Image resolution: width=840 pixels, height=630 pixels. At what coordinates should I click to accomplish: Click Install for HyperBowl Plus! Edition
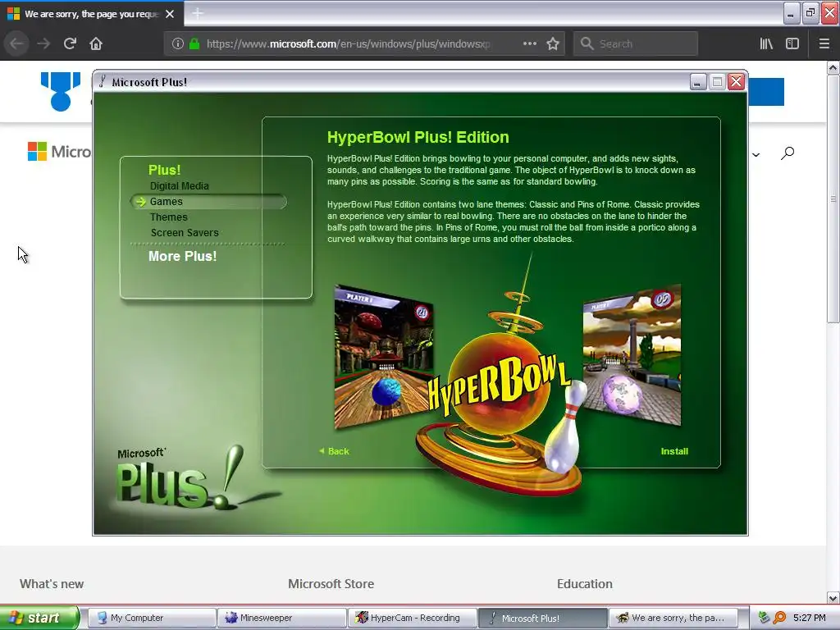[x=674, y=451]
